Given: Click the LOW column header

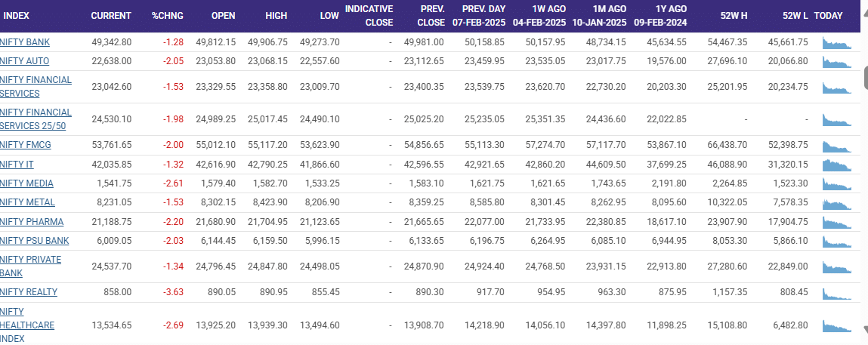Looking at the screenshot, I should (x=329, y=16).
